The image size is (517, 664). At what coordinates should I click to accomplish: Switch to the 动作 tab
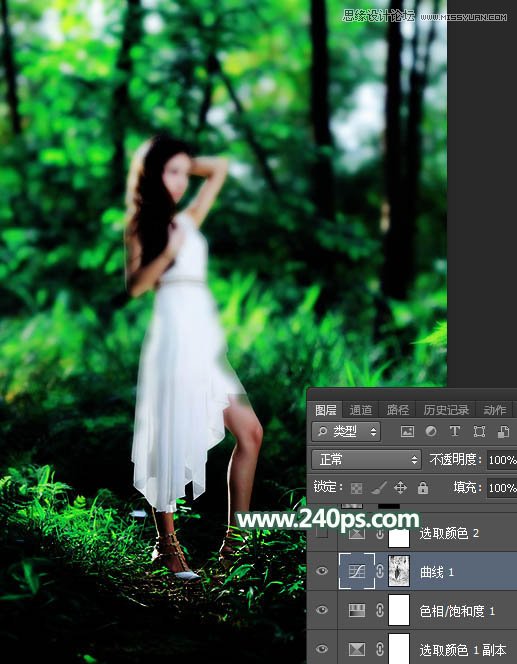pos(495,410)
